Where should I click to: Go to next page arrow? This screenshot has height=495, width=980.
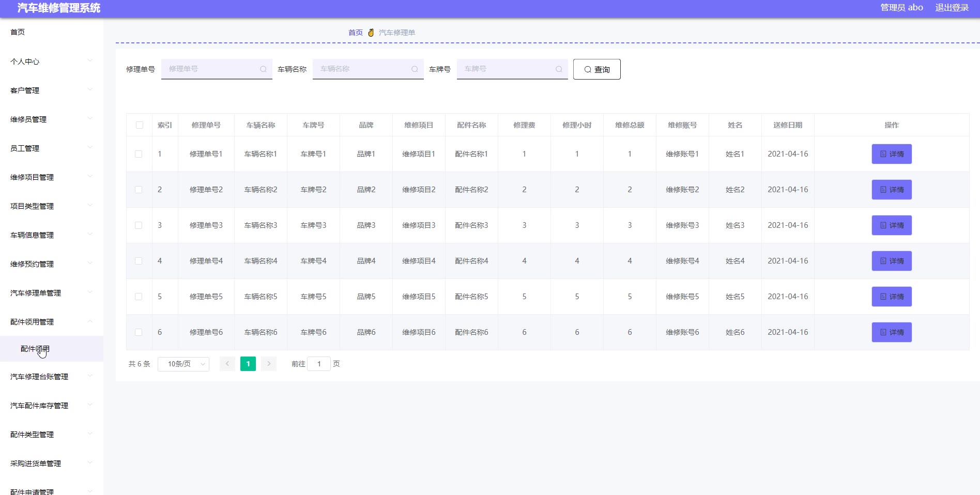point(269,364)
